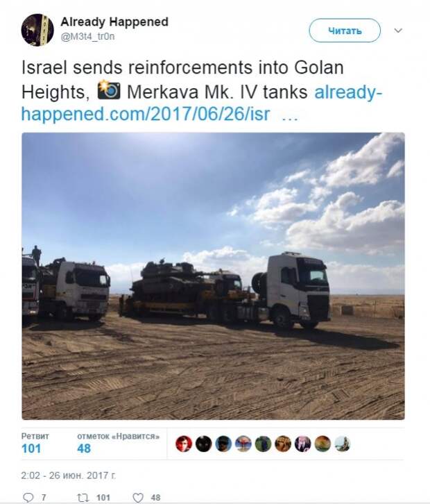The image size is (430, 504).
Task: View the Ретвит count 101
Action: 31,448
